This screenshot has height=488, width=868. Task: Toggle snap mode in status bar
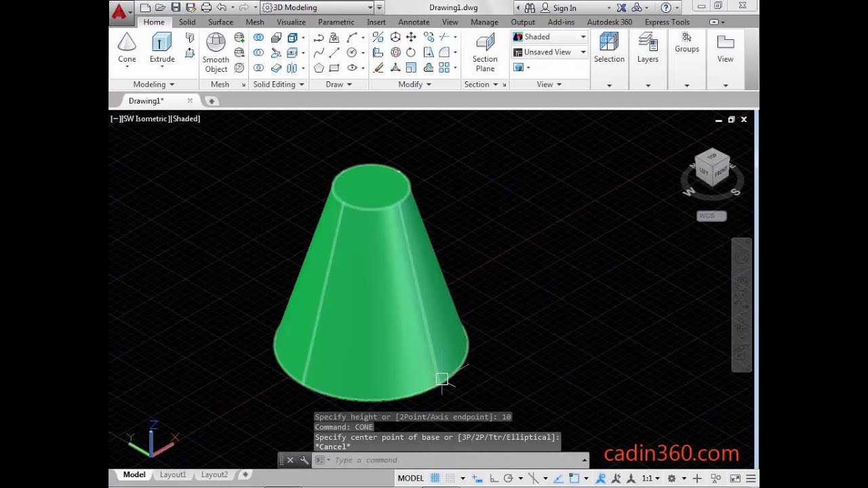click(450, 478)
